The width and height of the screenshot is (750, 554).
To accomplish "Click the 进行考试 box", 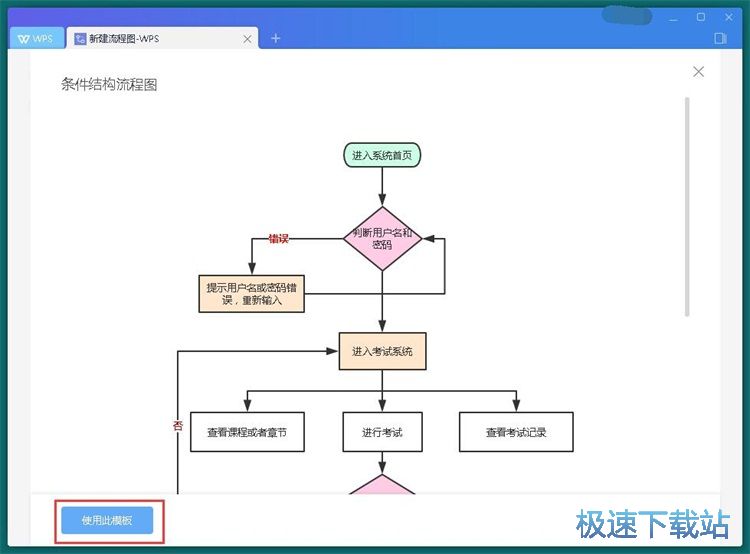I will click(382, 432).
